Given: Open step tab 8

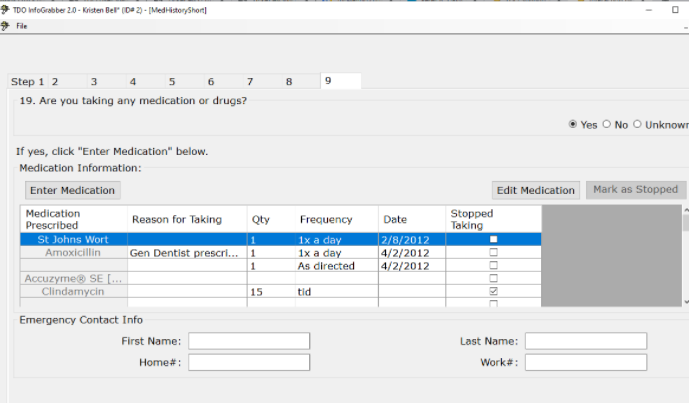Looking at the screenshot, I should pos(289,82).
